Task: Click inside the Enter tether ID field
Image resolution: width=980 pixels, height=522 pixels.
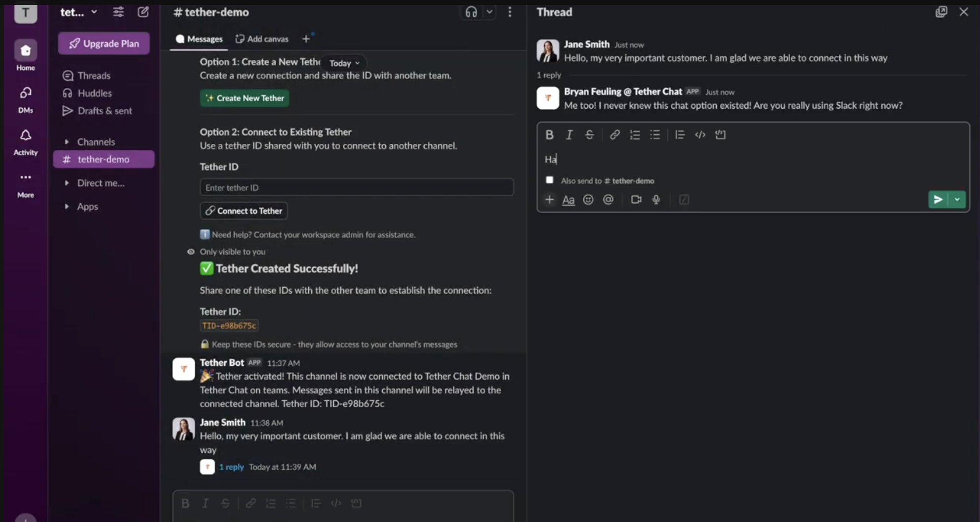Action: tap(357, 187)
